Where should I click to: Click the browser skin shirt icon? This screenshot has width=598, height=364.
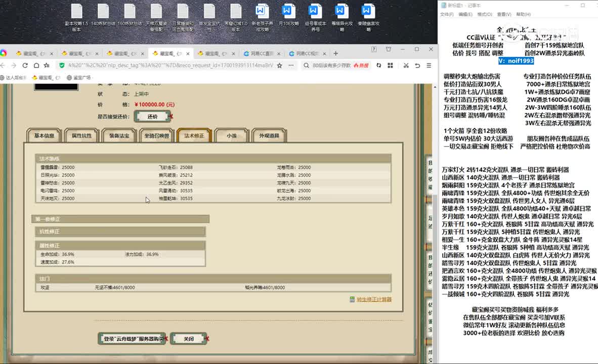(389, 49)
